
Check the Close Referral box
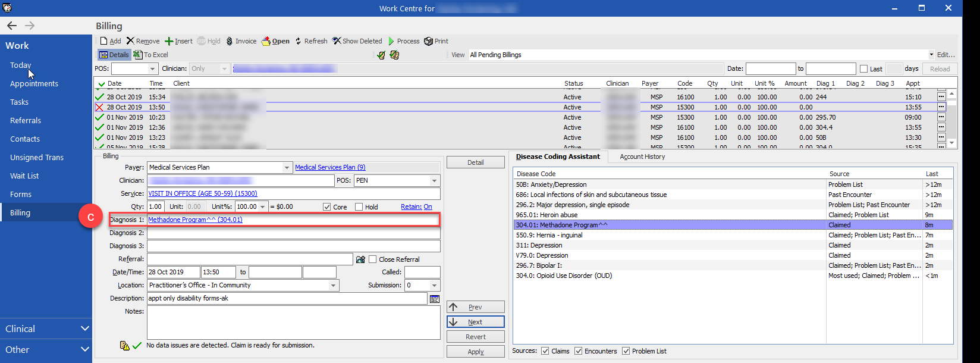[x=373, y=259]
